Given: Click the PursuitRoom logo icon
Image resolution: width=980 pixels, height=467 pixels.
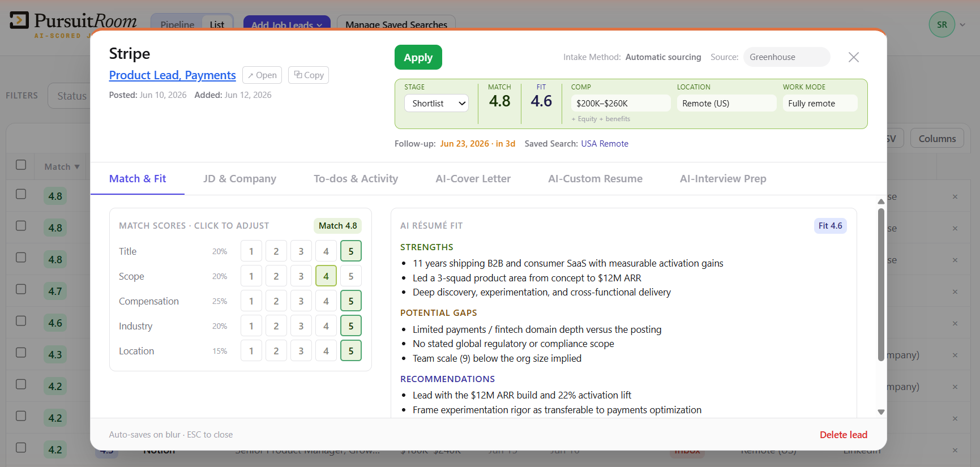Looking at the screenshot, I should coord(19,20).
